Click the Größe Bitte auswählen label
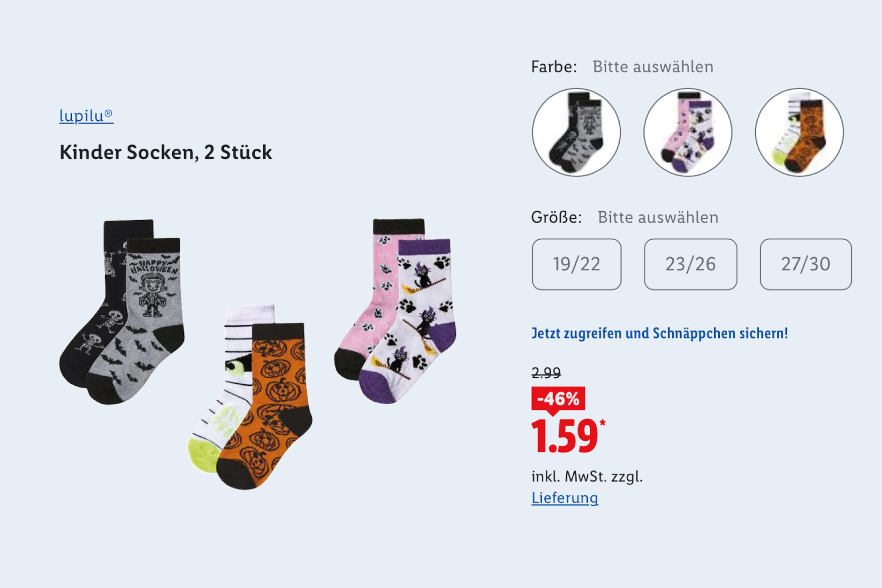The width and height of the screenshot is (882, 588). click(x=624, y=217)
